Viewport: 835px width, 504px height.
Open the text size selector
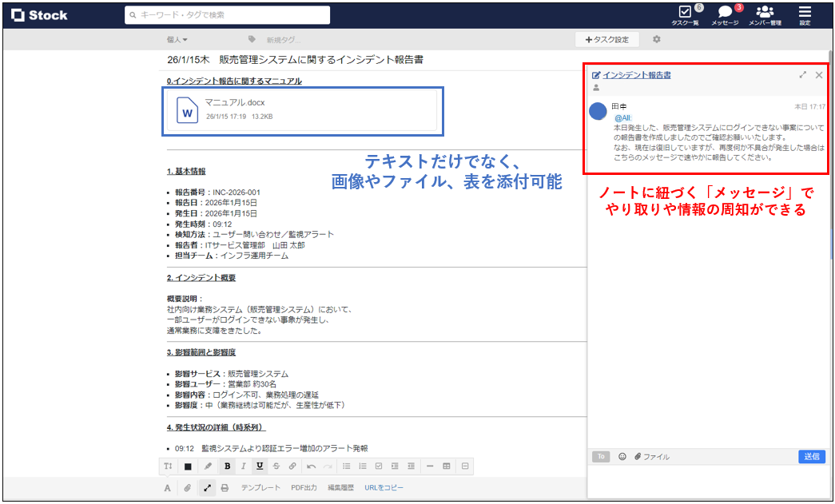[x=169, y=466]
